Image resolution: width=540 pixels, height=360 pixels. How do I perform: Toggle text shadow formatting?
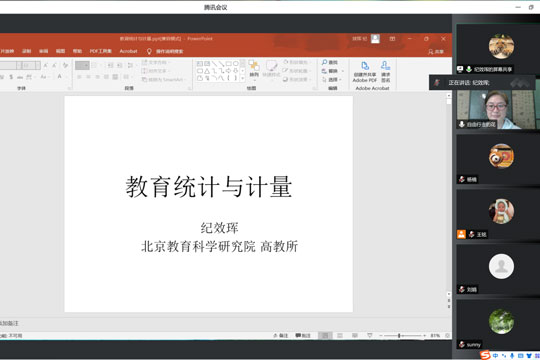(x=11, y=77)
